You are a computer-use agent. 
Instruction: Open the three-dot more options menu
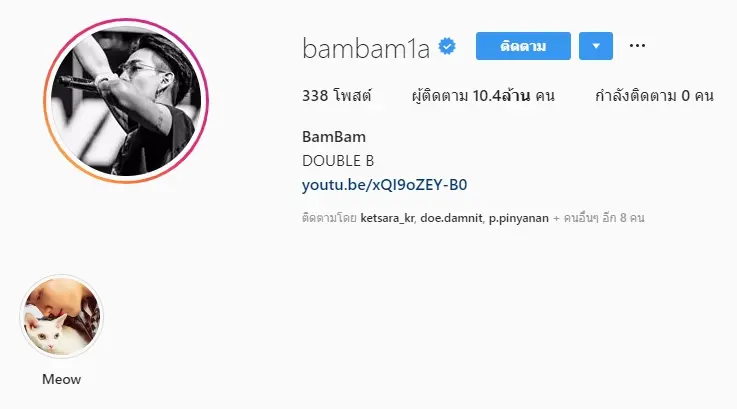637,46
